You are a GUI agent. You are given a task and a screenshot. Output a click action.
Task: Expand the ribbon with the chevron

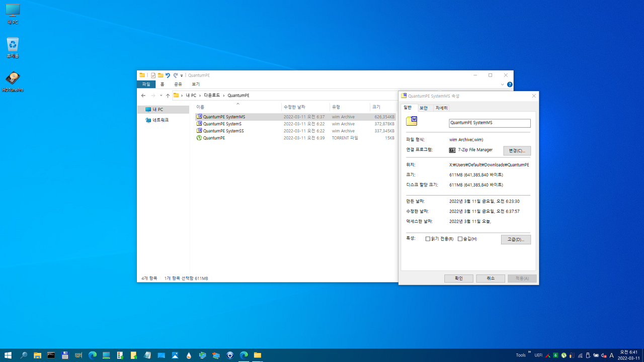[x=502, y=84]
